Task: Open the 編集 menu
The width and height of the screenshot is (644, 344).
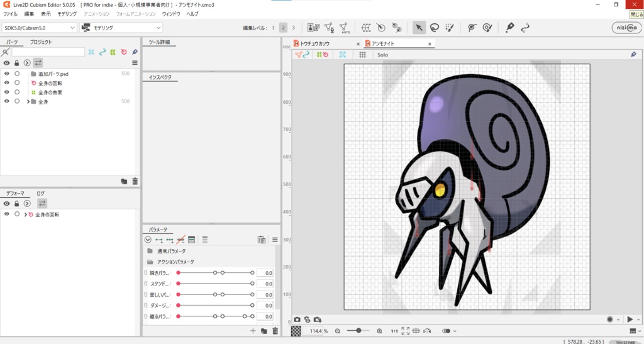Action: pyautogui.click(x=29, y=14)
